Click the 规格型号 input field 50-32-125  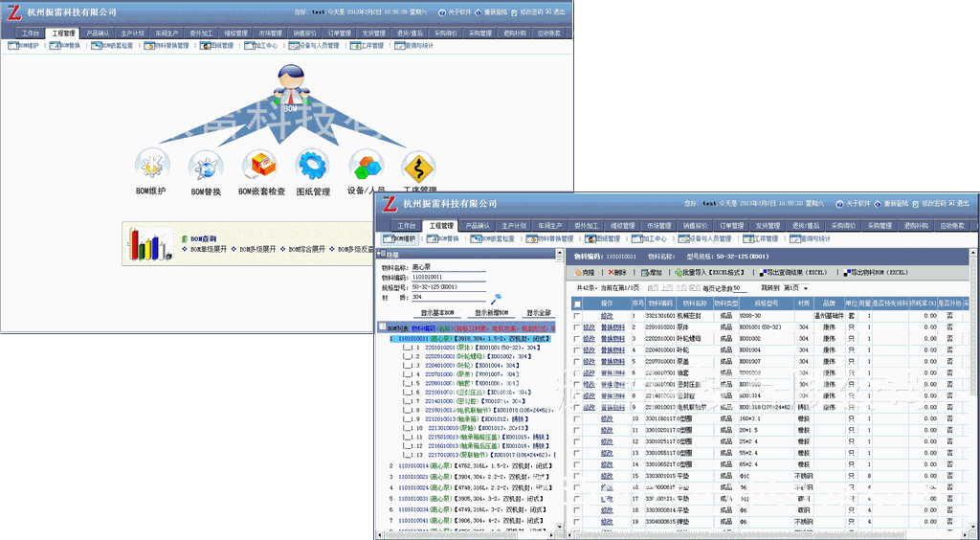coord(448,287)
